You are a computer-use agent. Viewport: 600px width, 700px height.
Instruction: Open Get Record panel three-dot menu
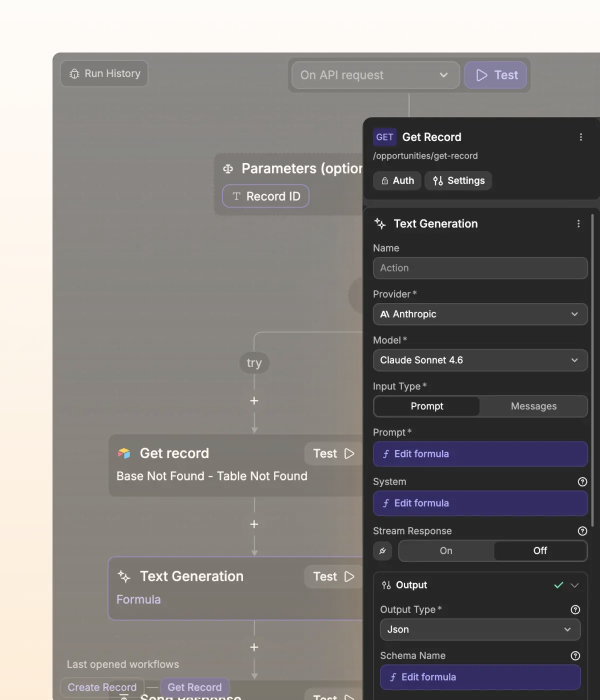580,137
